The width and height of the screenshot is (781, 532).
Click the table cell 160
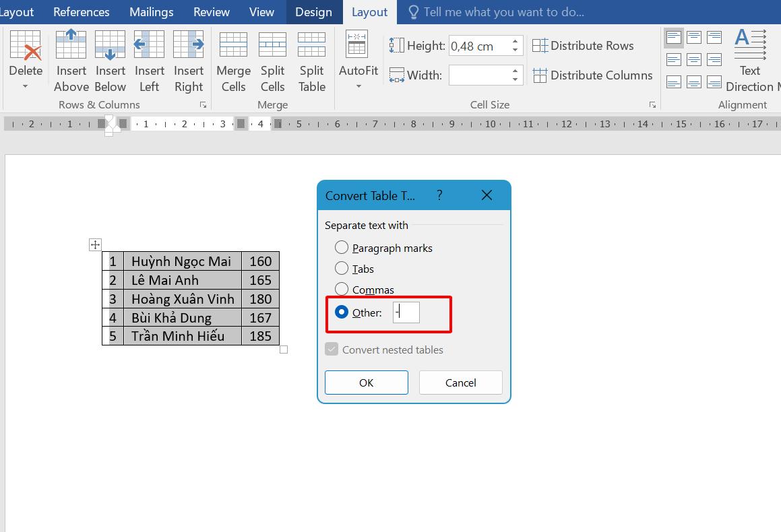(x=261, y=261)
